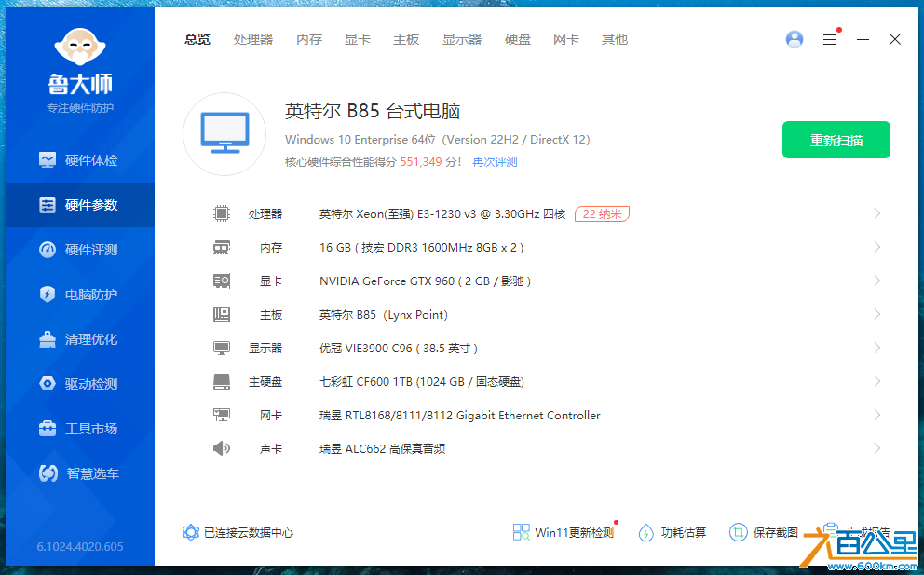Click the 主硬盘 drive icon

click(222, 381)
